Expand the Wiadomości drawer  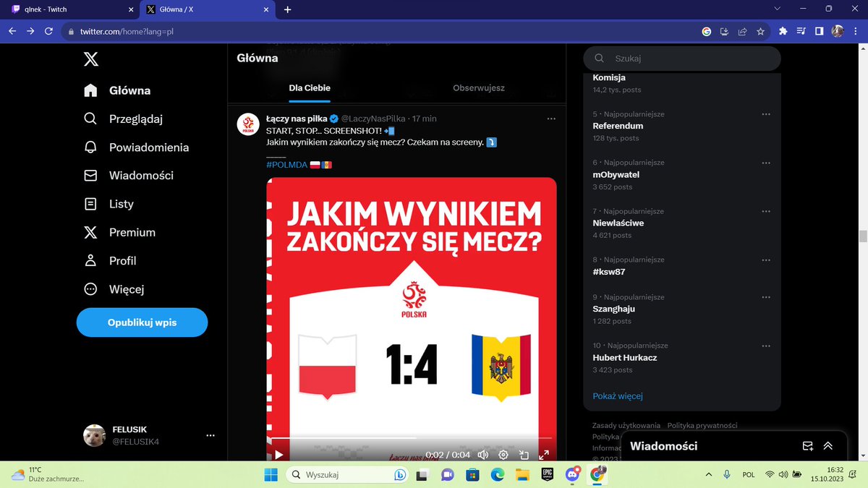pyautogui.click(x=828, y=446)
